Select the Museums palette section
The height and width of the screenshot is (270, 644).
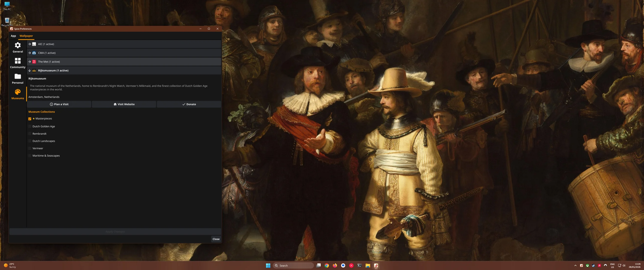tap(18, 94)
